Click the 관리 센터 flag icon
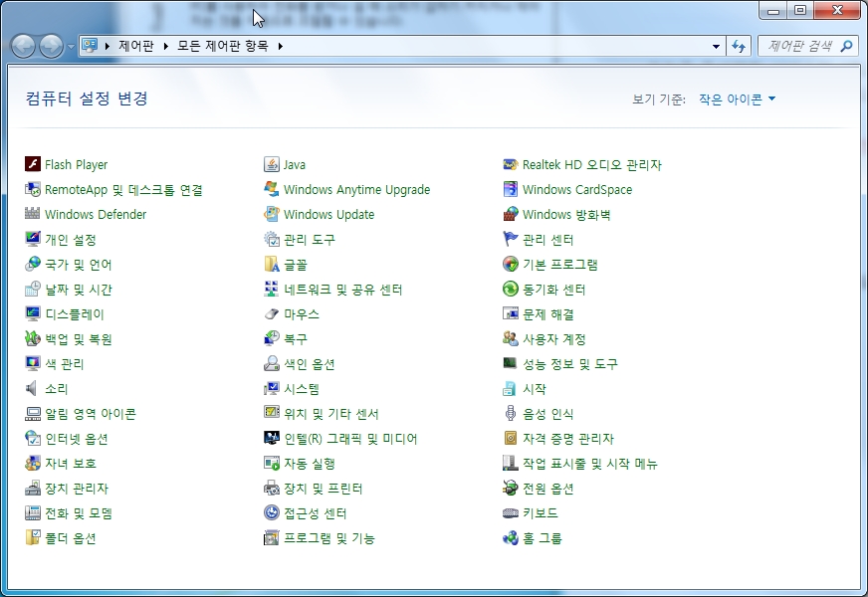 [x=511, y=239]
